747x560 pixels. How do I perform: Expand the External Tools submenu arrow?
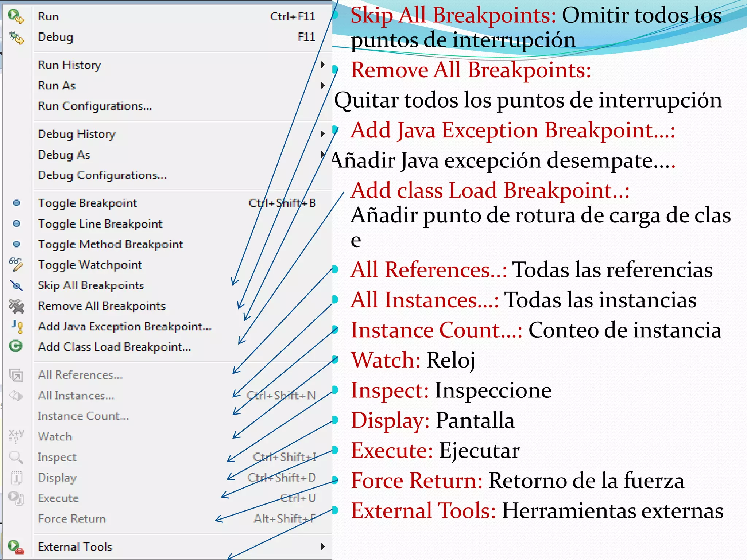click(323, 547)
